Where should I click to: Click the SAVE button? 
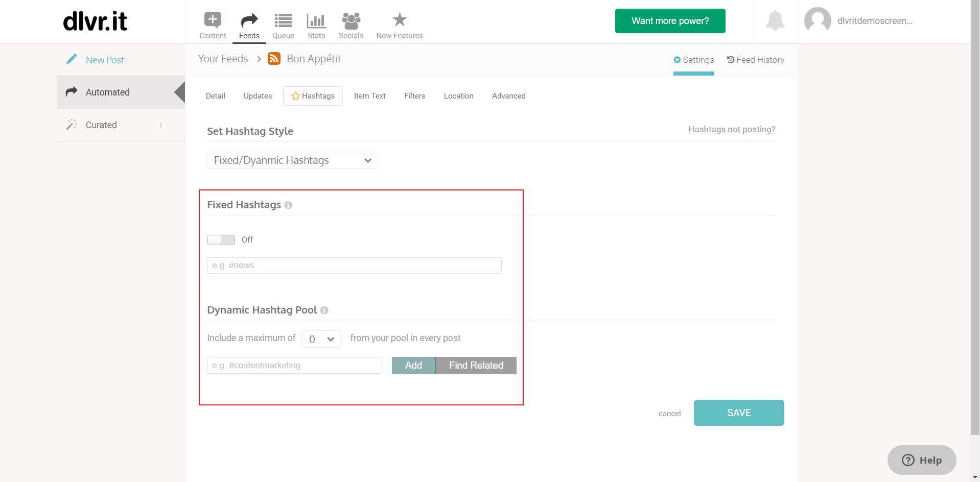tap(739, 413)
